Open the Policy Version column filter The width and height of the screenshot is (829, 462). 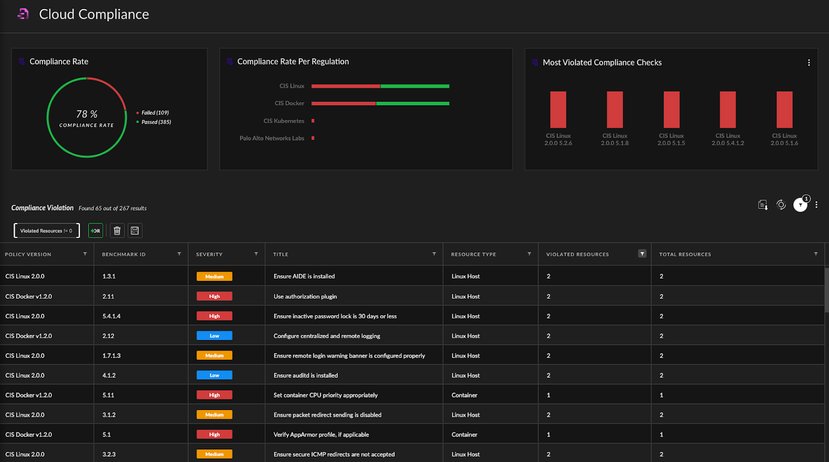83,254
